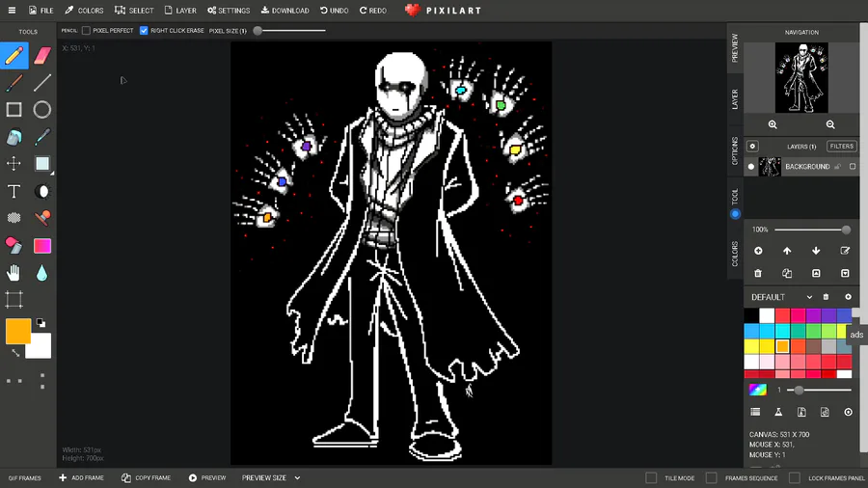Select the Gradient tool
The height and width of the screenshot is (488, 868).
pos(42,245)
